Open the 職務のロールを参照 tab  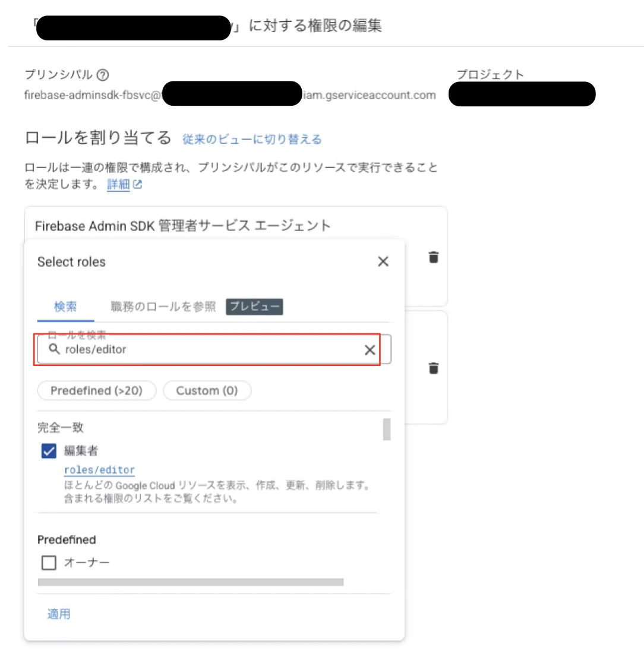pyautogui.click(x=163, y=307)
